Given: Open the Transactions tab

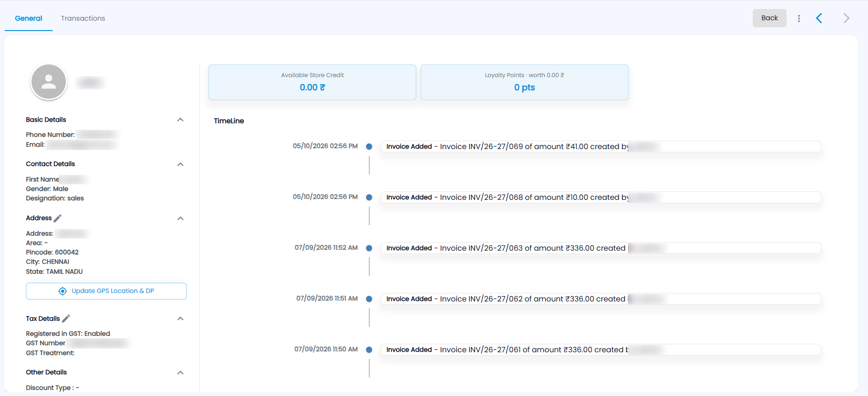Looking at the screenshot, I should 83,18.
